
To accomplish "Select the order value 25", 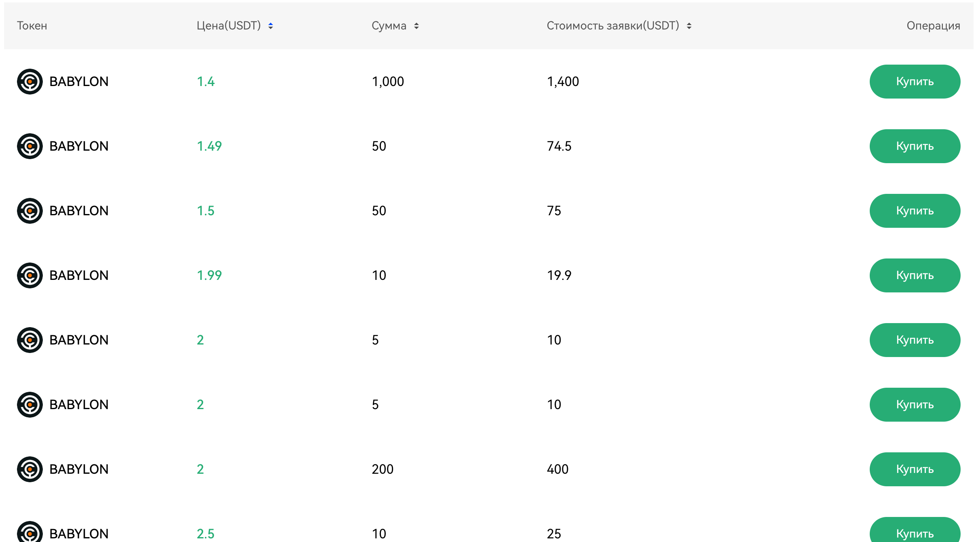I will pyautogui.click(x=554, y=534).
